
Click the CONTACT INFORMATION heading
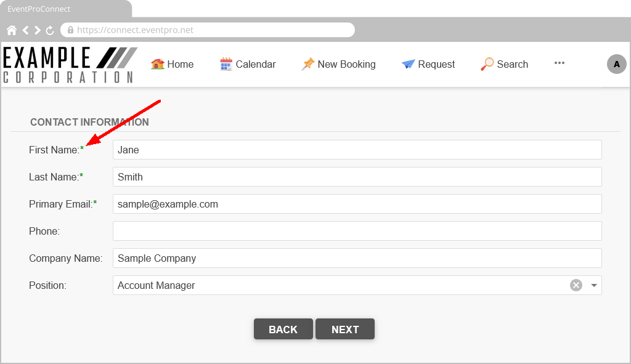click(89, 123)
